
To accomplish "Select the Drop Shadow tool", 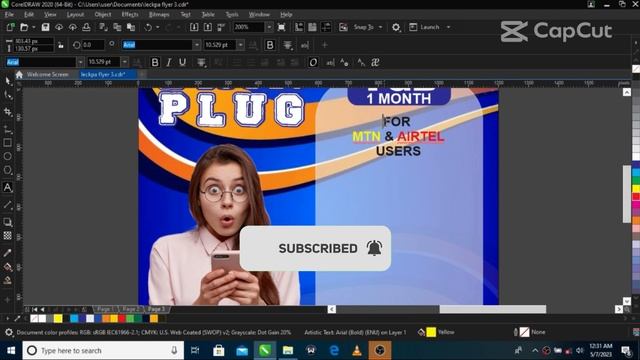I will (x=7, y=222).
